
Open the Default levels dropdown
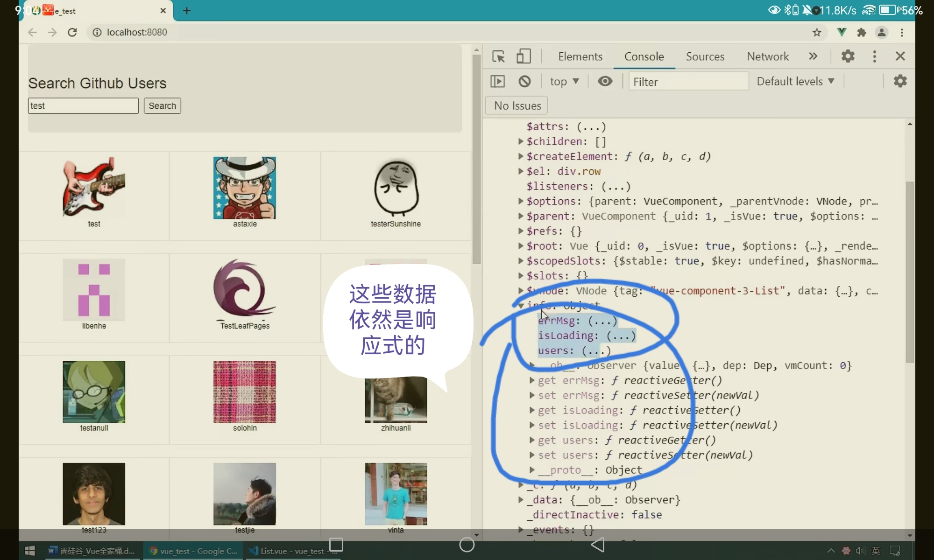pyautogui.click(x=795, y=81)
